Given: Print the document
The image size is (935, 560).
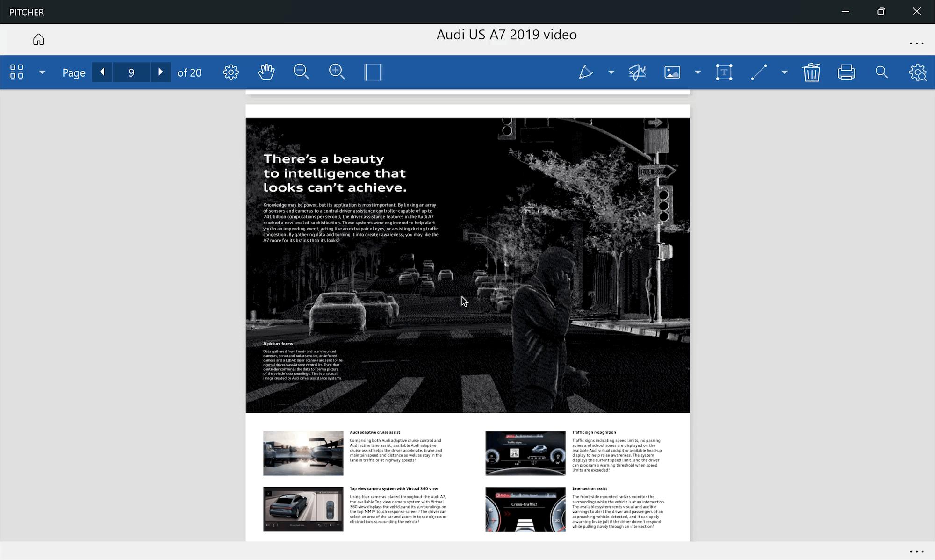Looking at the screenshot, I should 846,72.
